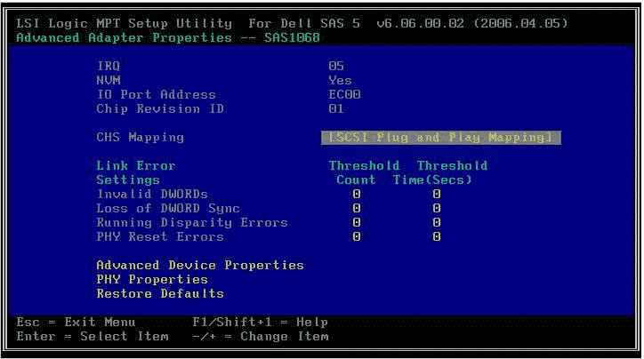Click the Link Error heading
Screen dimensions: 644x359
pos(136,166)
